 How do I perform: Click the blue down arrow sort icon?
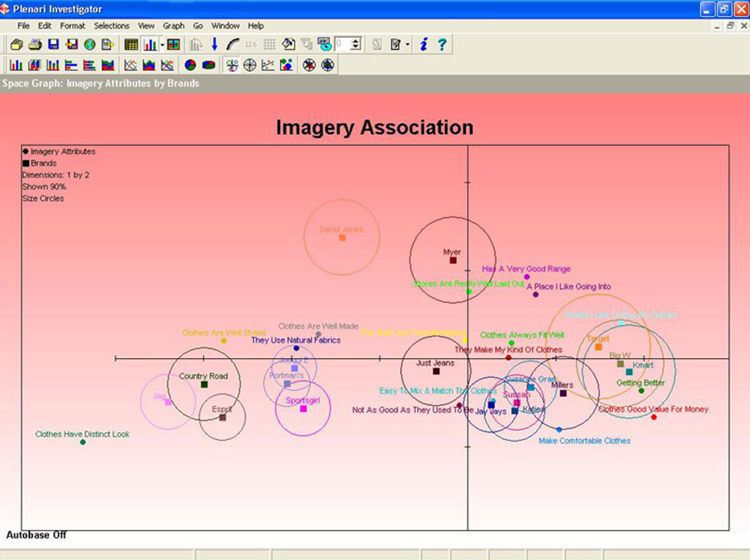[x=214, y=44]
